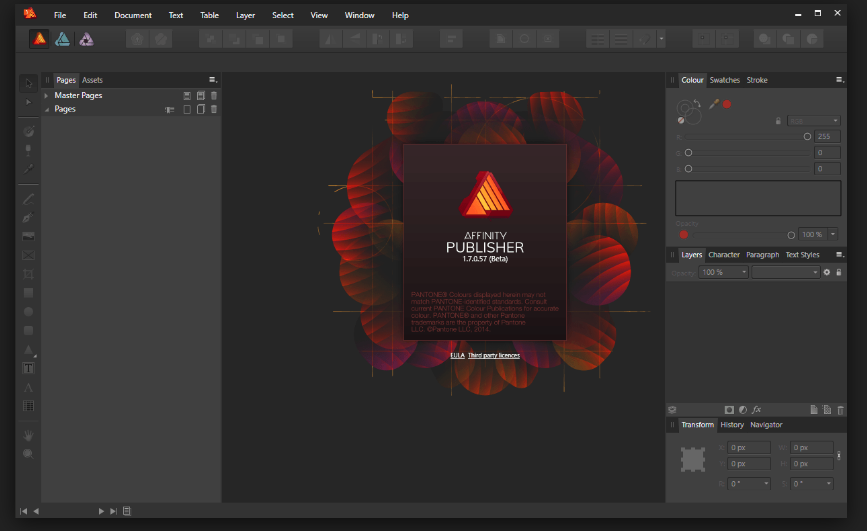This screenshot has height=531, width=867.
Task: Toggle the lock icon in the Layers panel
Action: coord(839,272)
